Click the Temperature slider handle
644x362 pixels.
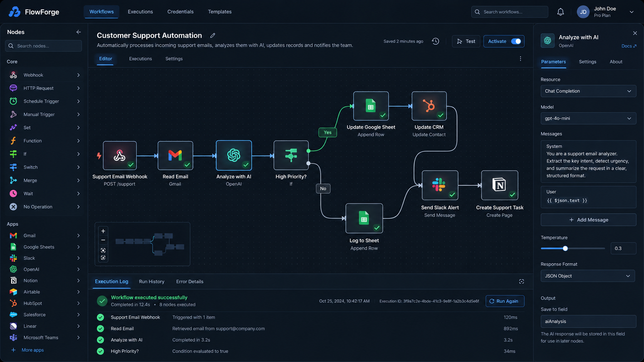click(565, 249)
